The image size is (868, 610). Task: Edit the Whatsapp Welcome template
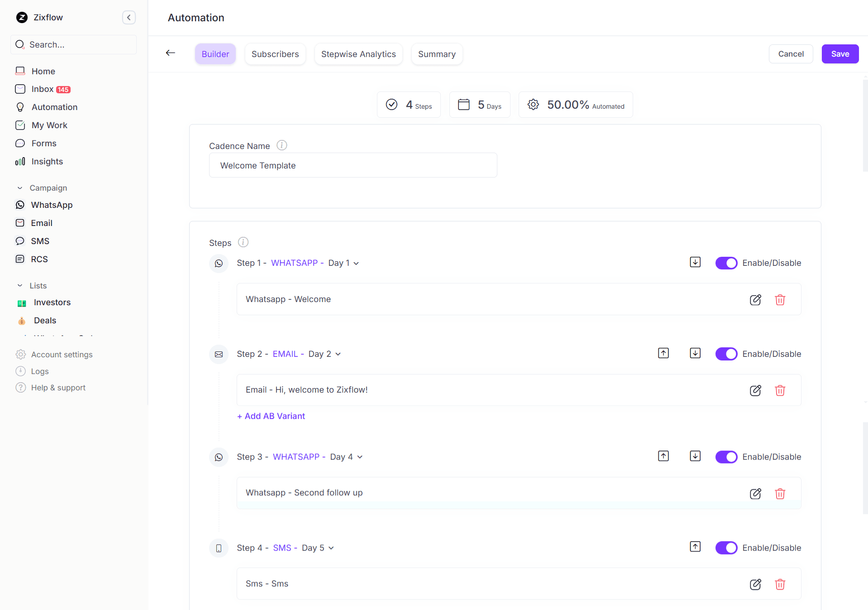pyautogui.click(x=755, y=299)
